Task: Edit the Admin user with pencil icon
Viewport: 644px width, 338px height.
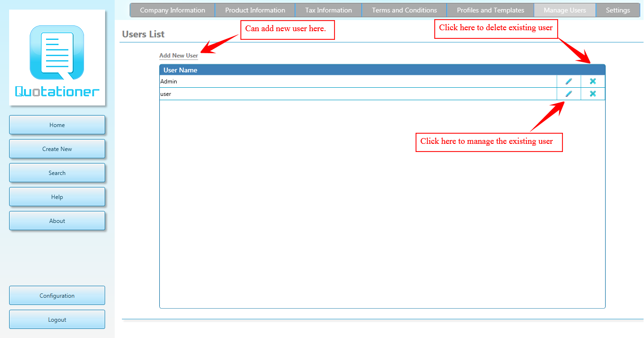Action: coord(569,82)
